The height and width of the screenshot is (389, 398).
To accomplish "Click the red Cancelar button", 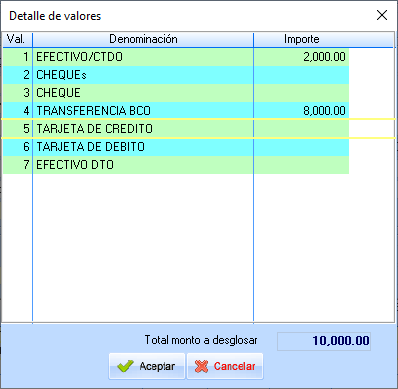I will [x=225, y=366].
